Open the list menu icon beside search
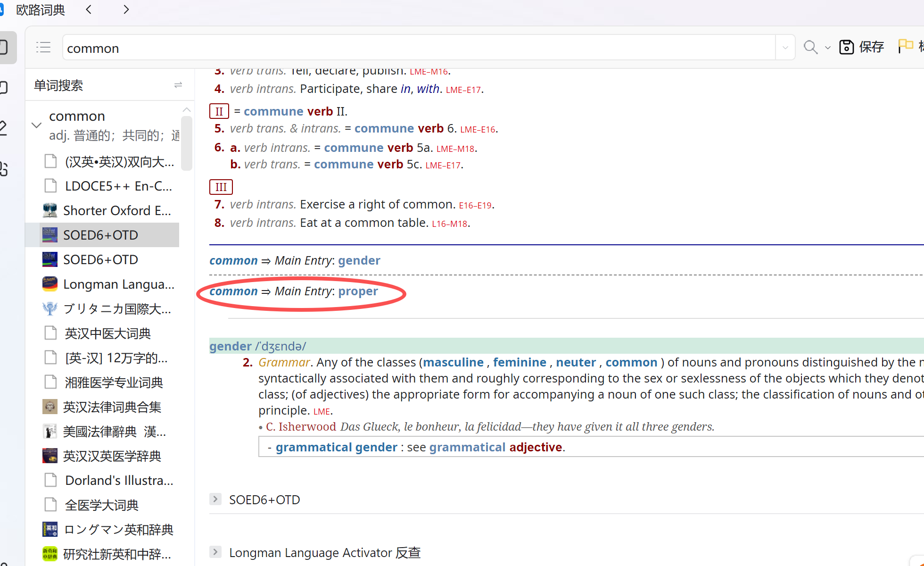Image resolution: width=924 pixels, height=566 pixels. point(43,47)
